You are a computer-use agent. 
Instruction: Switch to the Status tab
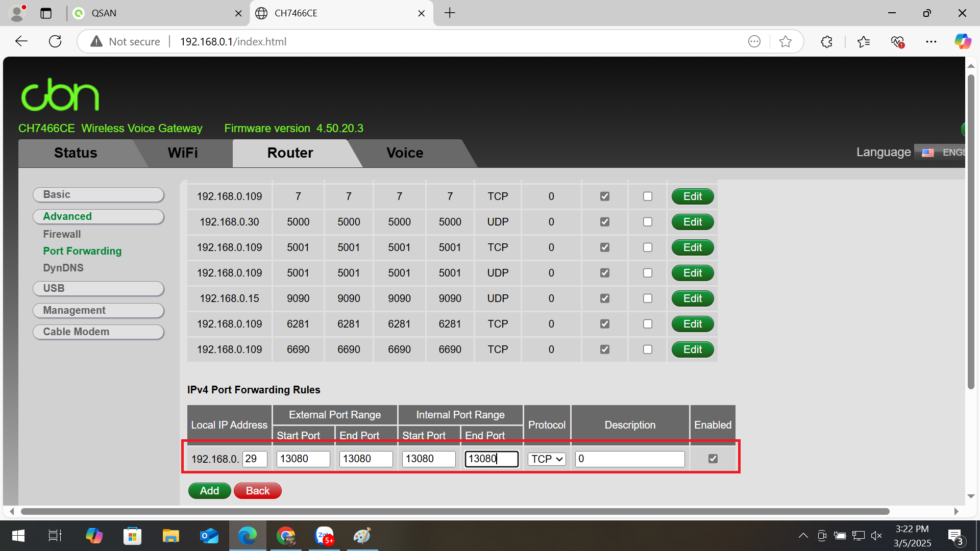tap(76, 153)
